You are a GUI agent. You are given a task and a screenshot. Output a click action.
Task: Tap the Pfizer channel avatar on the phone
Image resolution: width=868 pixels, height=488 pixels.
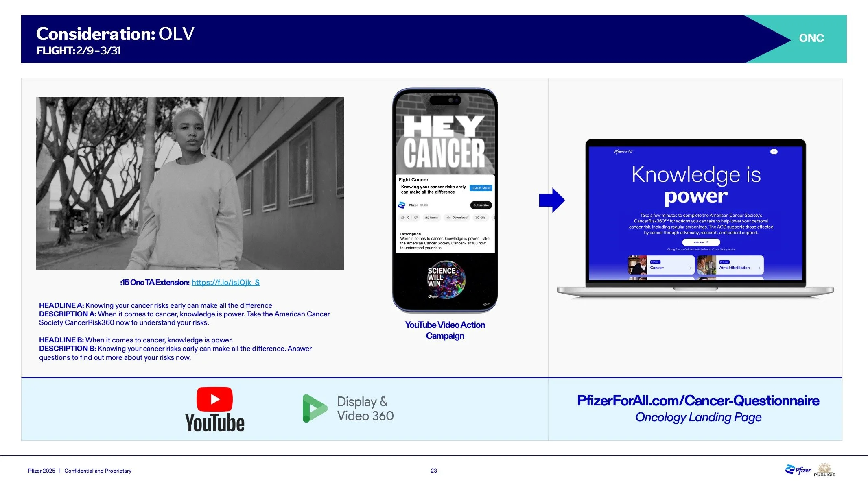point(402,205)
